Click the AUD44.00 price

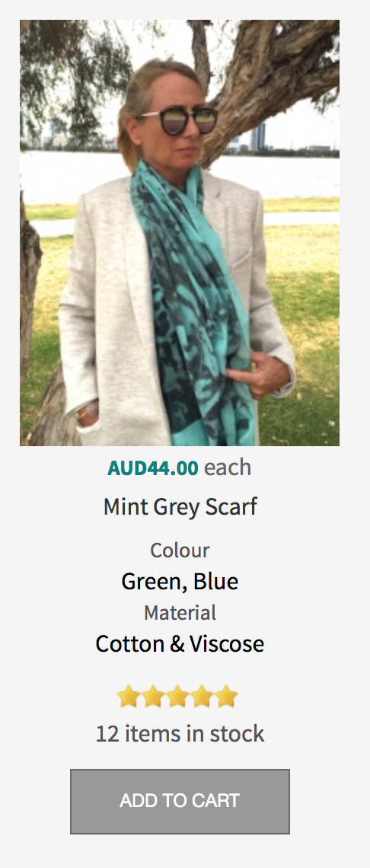(x=153, y=468)
